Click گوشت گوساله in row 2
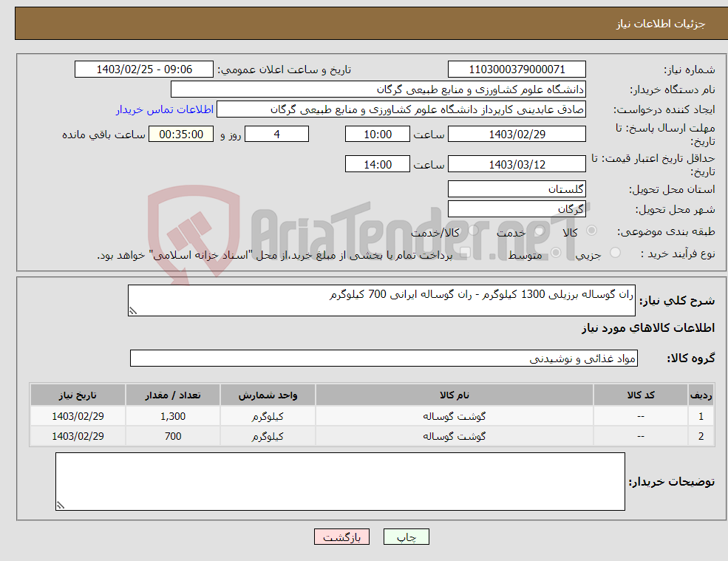Screen dimensions: 728x561 [455, 436]
